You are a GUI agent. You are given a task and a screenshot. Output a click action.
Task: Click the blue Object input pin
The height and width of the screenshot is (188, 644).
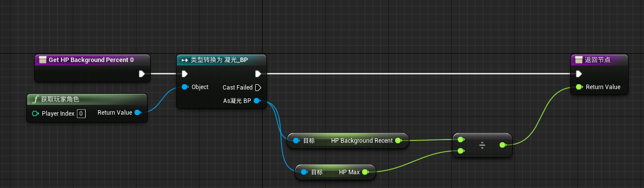pos(185,87)
